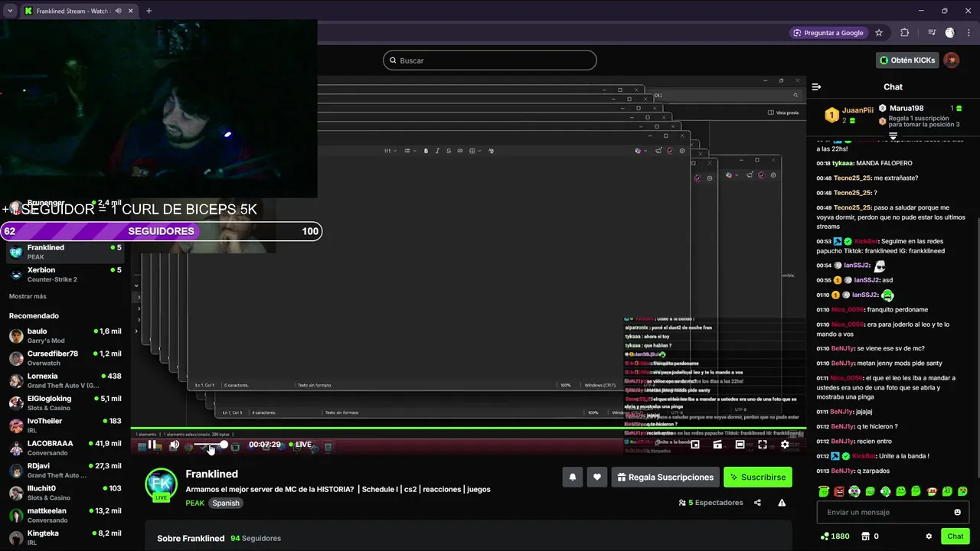980x551 pixels.
Task: Insert the headphones emote with purple eyes
Action: 854,491
